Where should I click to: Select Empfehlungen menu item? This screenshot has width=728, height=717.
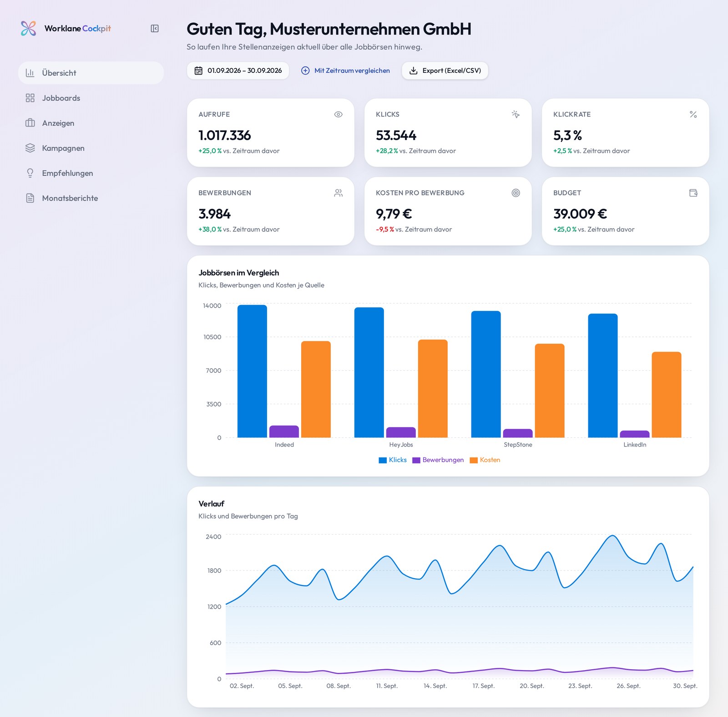[x=91, y=173]
